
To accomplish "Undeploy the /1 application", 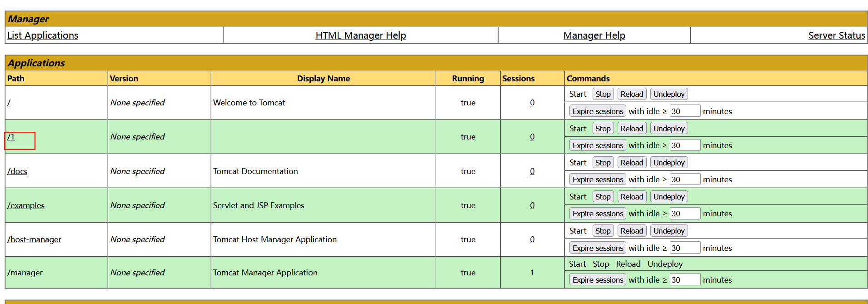I will pyautogui.click(x=669, y=129).
